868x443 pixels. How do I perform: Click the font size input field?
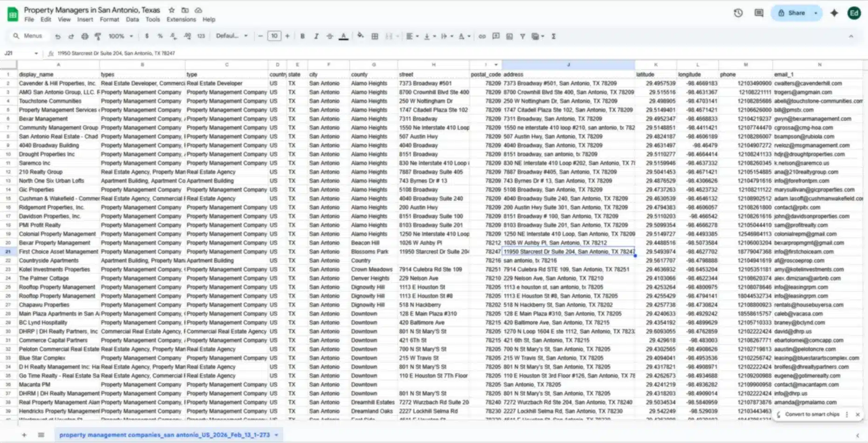tap(274, 36)
